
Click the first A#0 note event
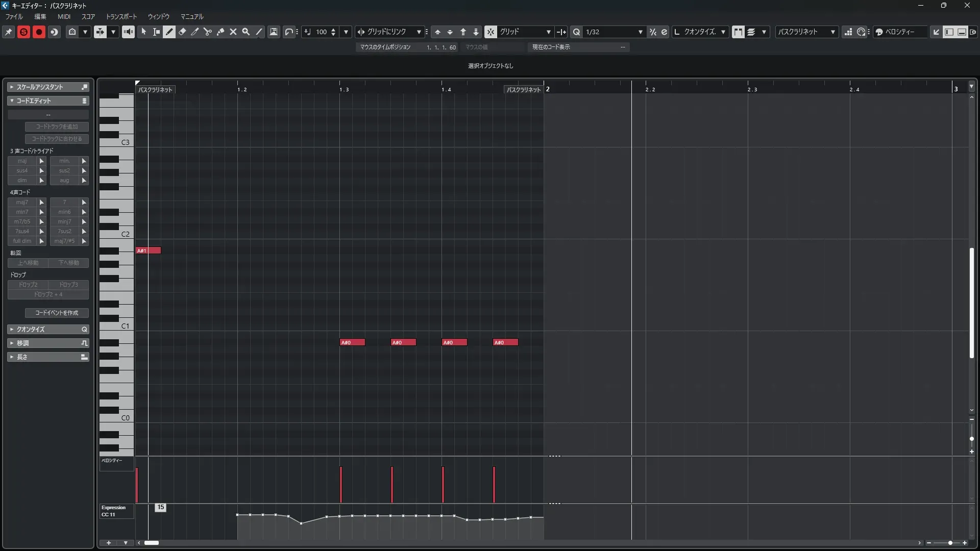pyautogui.click(x=352, y=342)
